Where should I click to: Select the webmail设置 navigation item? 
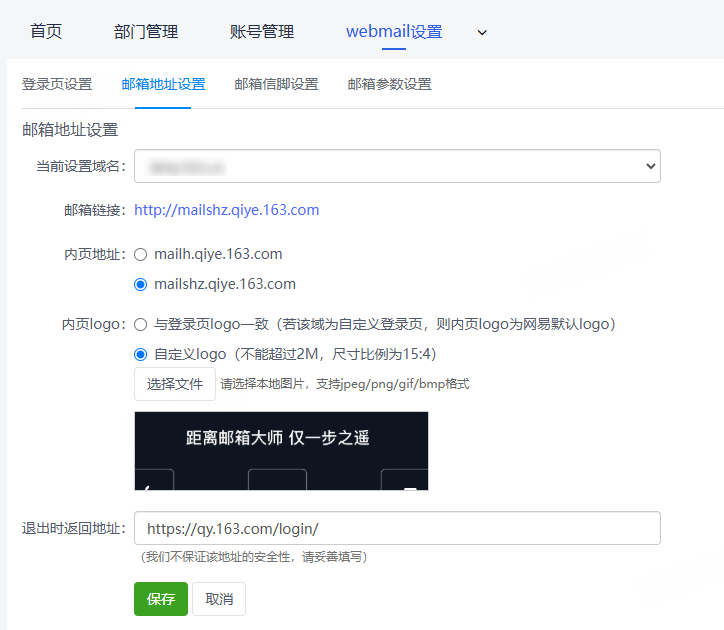click(394, 31)
